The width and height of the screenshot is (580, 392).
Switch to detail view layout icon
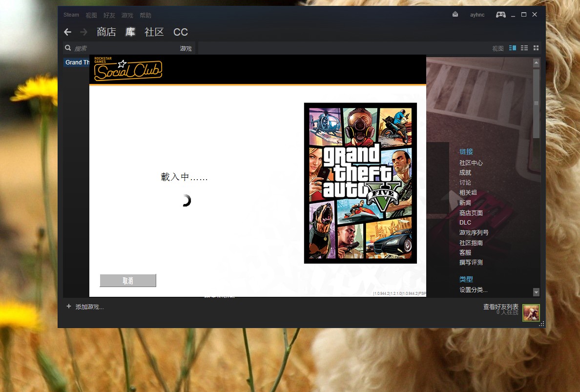point(513,48)
